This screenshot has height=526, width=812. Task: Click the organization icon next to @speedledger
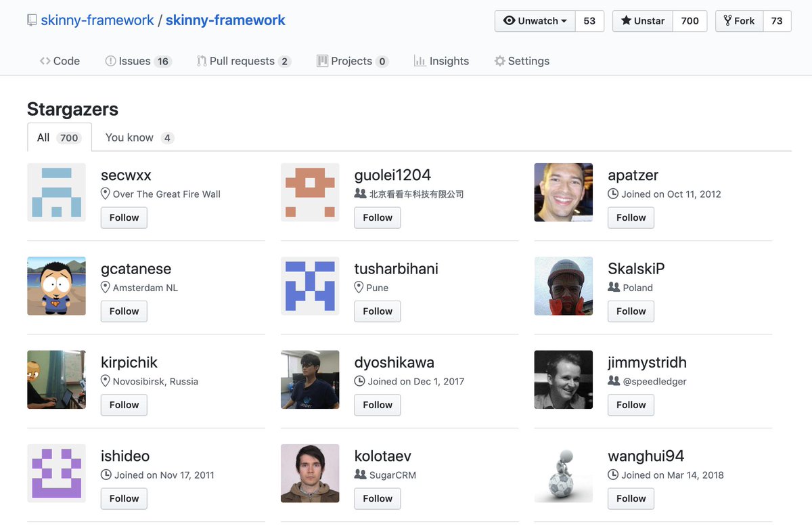pos(614,381)
